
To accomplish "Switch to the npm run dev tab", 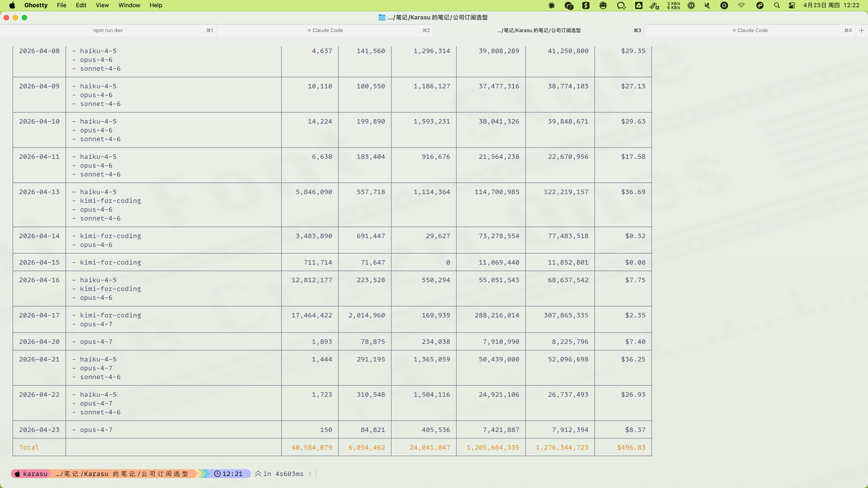I will [x=108, y=30].
